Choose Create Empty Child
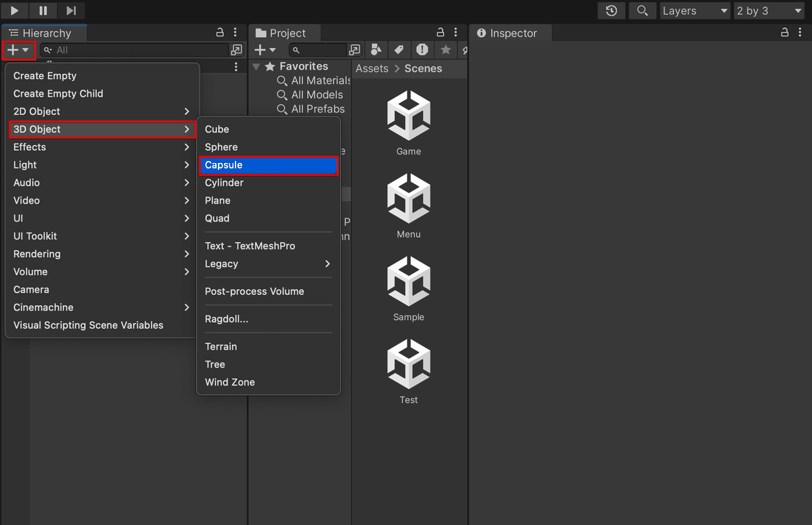This screenshot has width=812, height=525. click(x=102, y=93)
